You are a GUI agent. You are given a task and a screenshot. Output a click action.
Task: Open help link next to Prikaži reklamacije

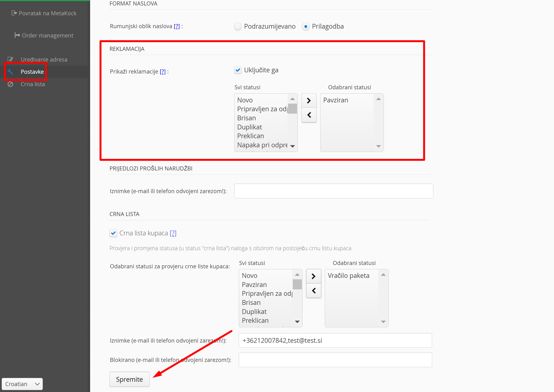pyautogui.click(x=163, y=72)
